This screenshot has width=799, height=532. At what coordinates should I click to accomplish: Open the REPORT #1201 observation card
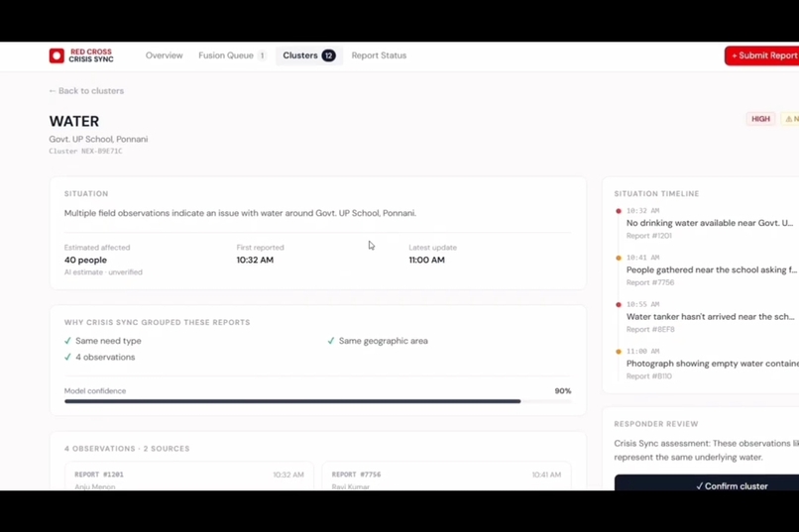point(189,477)
